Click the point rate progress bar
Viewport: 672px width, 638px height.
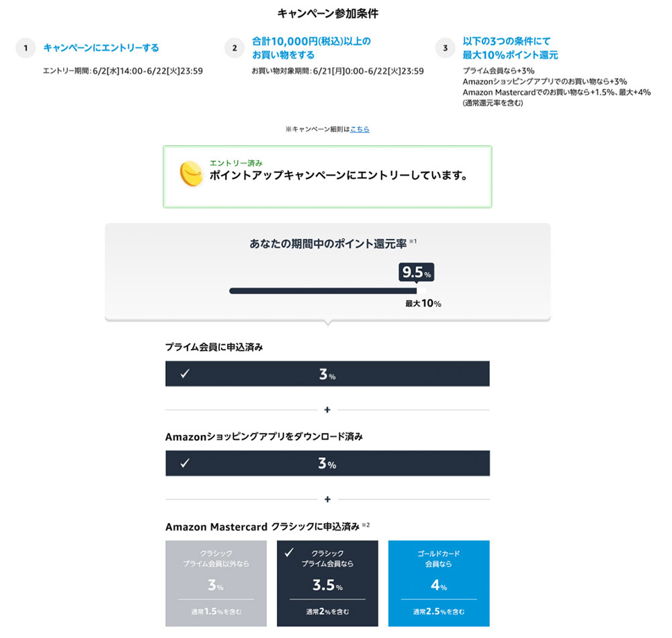coord(328,290)
